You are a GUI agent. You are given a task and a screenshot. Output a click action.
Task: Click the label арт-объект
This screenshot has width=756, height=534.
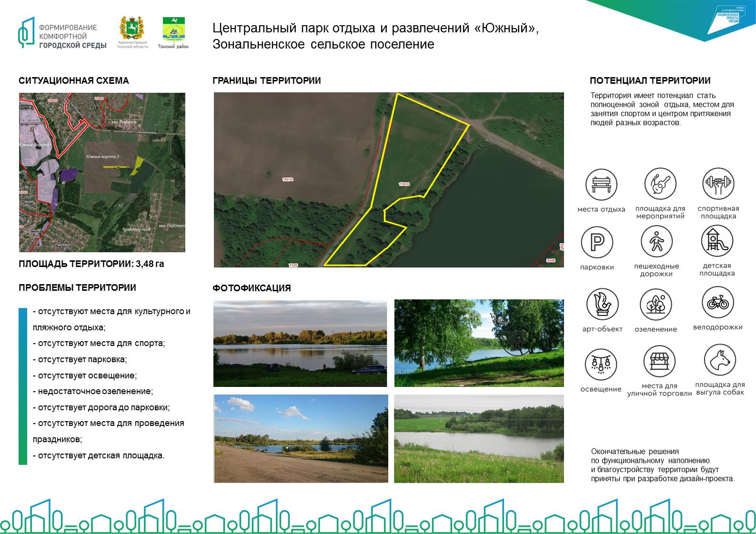603,329
